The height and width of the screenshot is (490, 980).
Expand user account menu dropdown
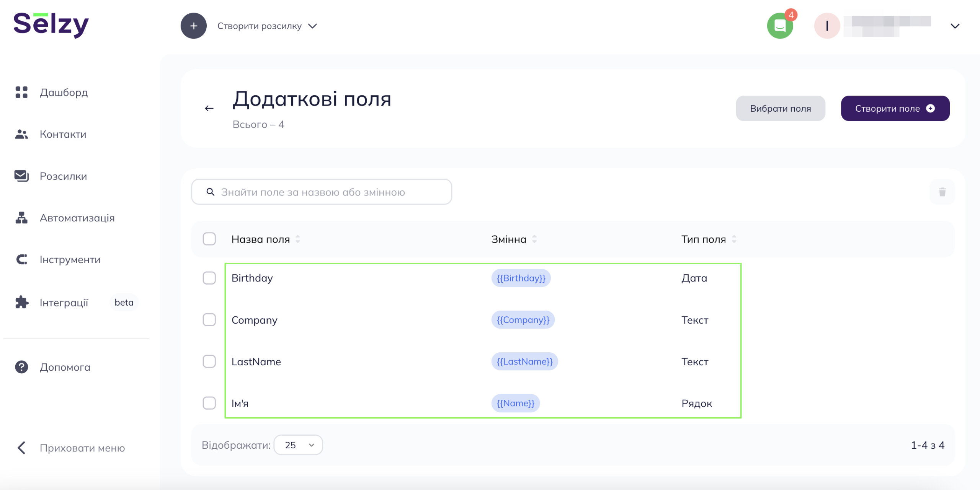955,26
